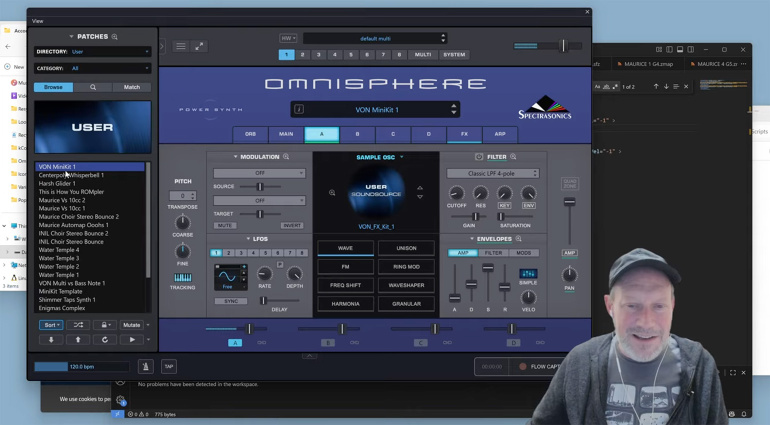Click the Mutate button
Screen dimensions: 770x425
tap(132, 325)
